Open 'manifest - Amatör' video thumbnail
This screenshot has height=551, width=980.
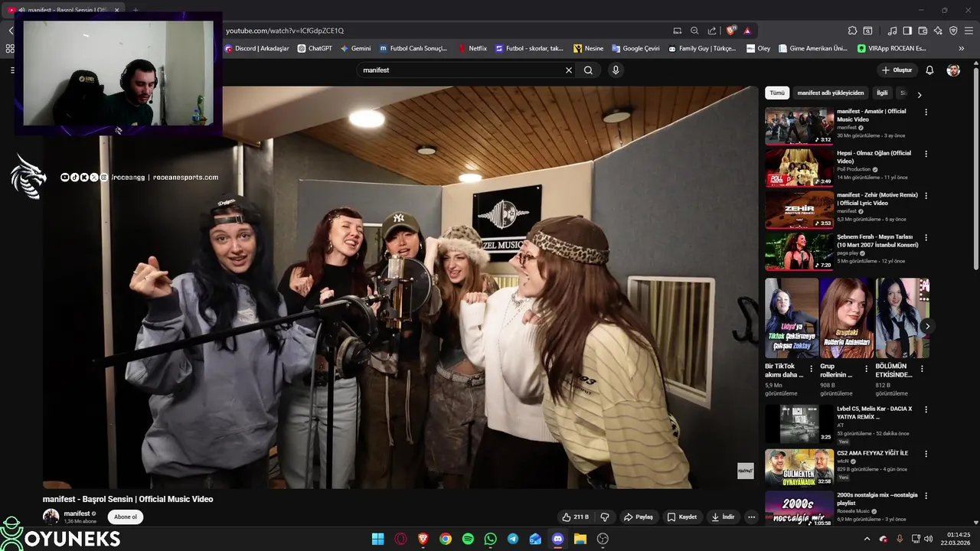[799, 126]
